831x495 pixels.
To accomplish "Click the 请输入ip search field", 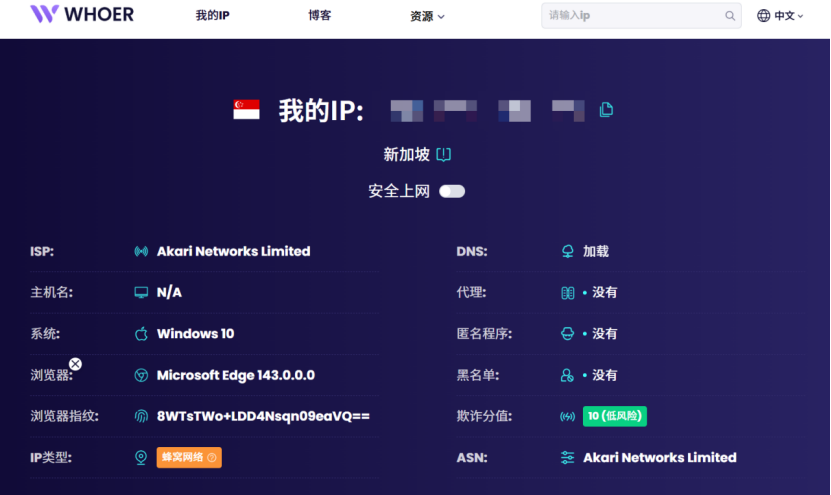I will 632,16.
